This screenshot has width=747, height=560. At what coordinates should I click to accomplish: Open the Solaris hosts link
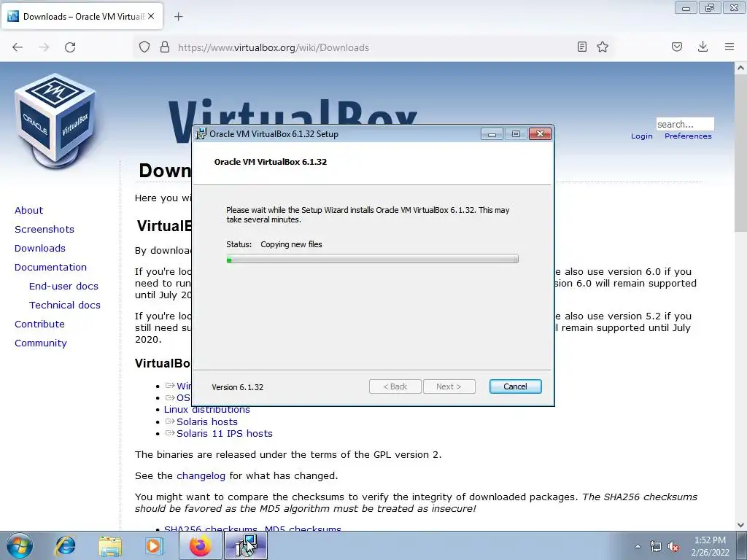[206, 421]
